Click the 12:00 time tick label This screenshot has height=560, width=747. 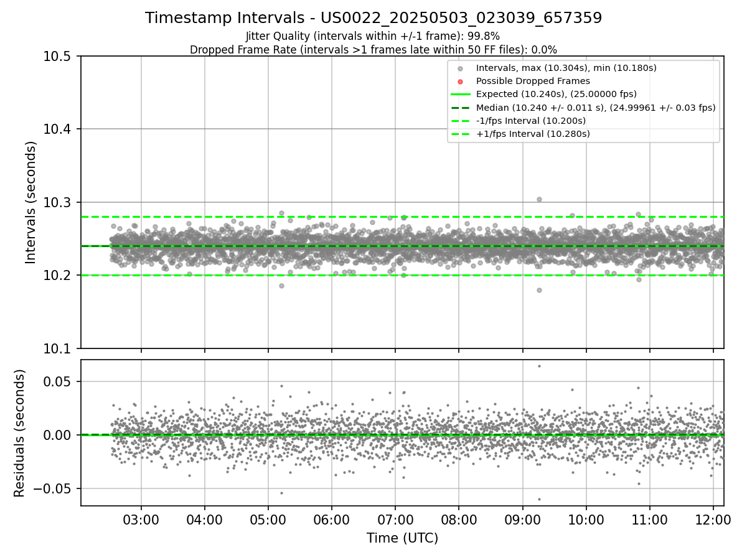pos(713,520)
